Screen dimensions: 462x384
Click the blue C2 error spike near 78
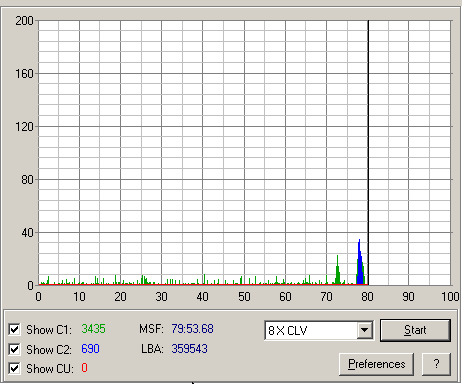[x=360, y=263]
